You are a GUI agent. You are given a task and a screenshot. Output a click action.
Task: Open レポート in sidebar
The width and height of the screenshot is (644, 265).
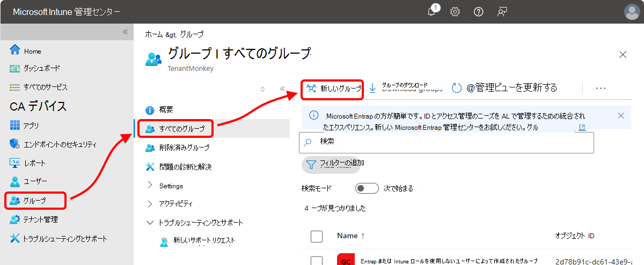[27, 163]
